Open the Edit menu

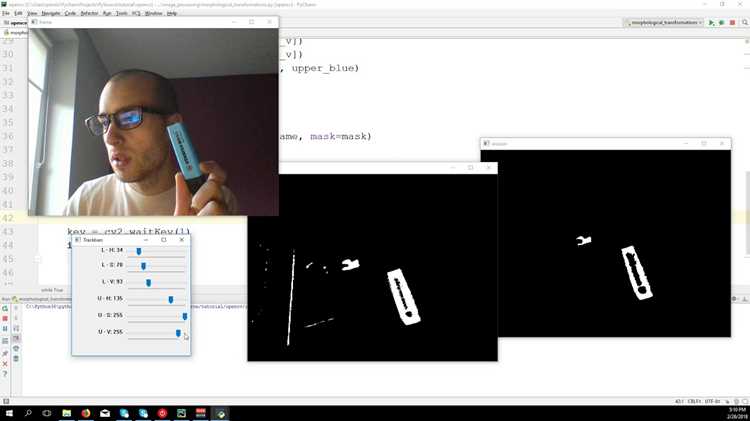[18, 13]
